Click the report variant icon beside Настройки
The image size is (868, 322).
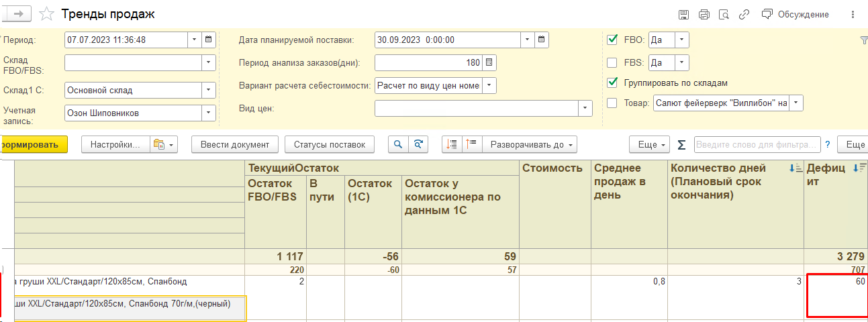coord(163,144)
